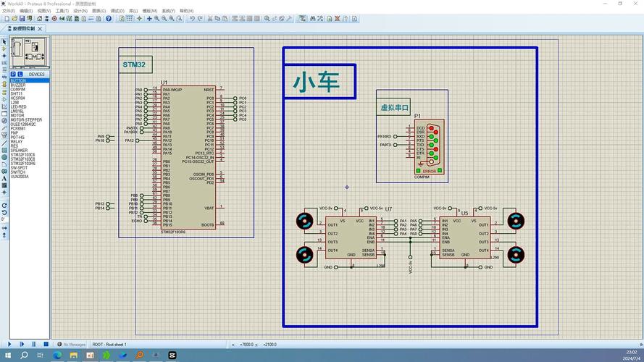Pause the running simulation
This screenshot has width=644, height=362.
coord(33,345)
